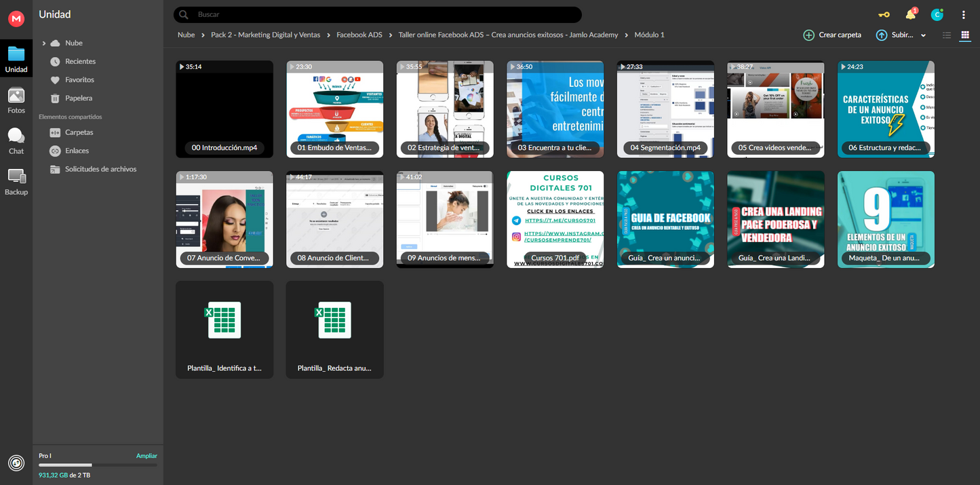Open the notifications bell with 1 alert
Image resolution: width=980 pixels, height=485 pixels.
pyautogui.click(x=909, y=14)
